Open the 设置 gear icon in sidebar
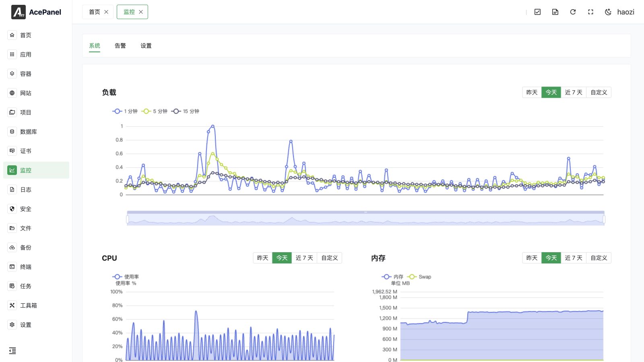644x362 pixels. point(12,325)
